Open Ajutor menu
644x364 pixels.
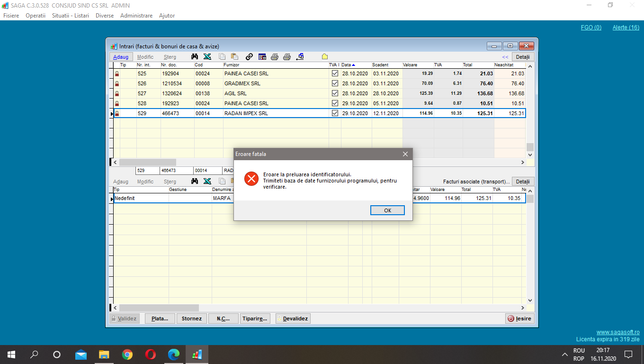[x=167, y=16]
